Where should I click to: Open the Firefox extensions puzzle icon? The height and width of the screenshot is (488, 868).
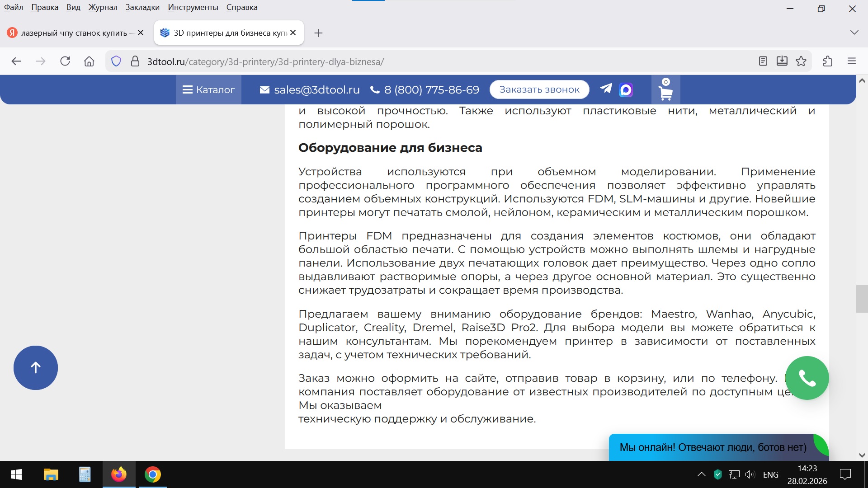[828, 61]
